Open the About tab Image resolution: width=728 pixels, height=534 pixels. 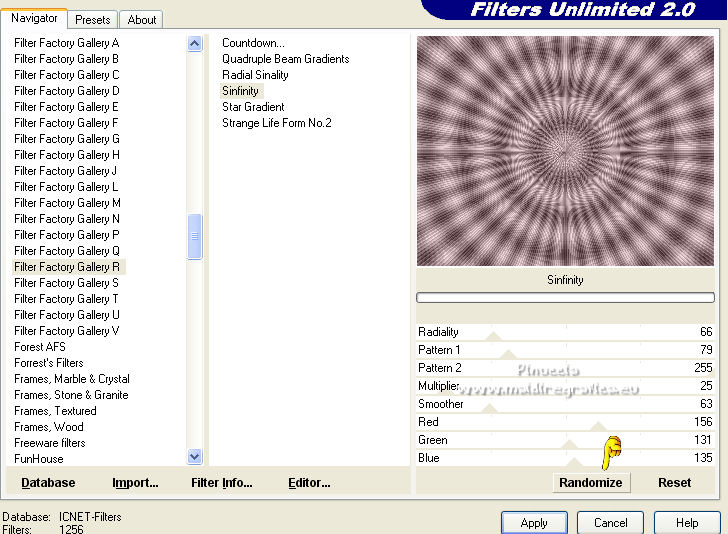(142, 20)
